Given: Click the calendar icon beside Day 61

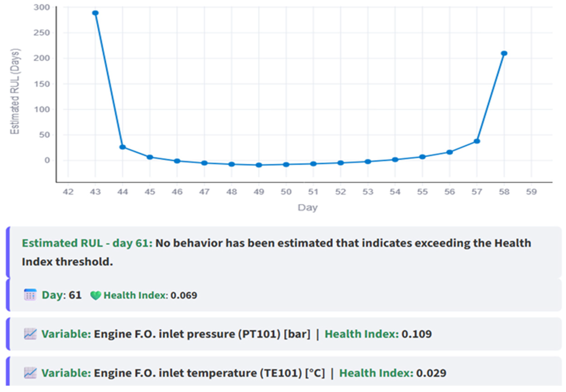Looking at the screenshot, I should click(x=30, y=295).
